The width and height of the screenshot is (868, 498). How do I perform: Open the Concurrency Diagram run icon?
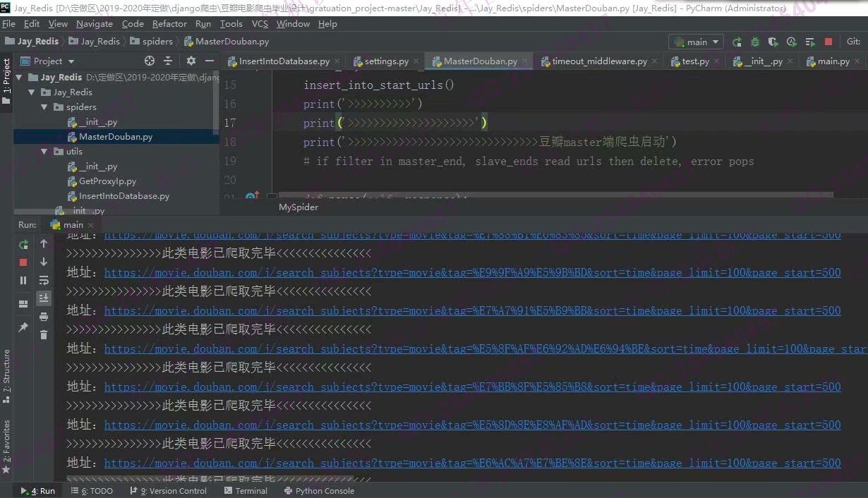point(810,42)
